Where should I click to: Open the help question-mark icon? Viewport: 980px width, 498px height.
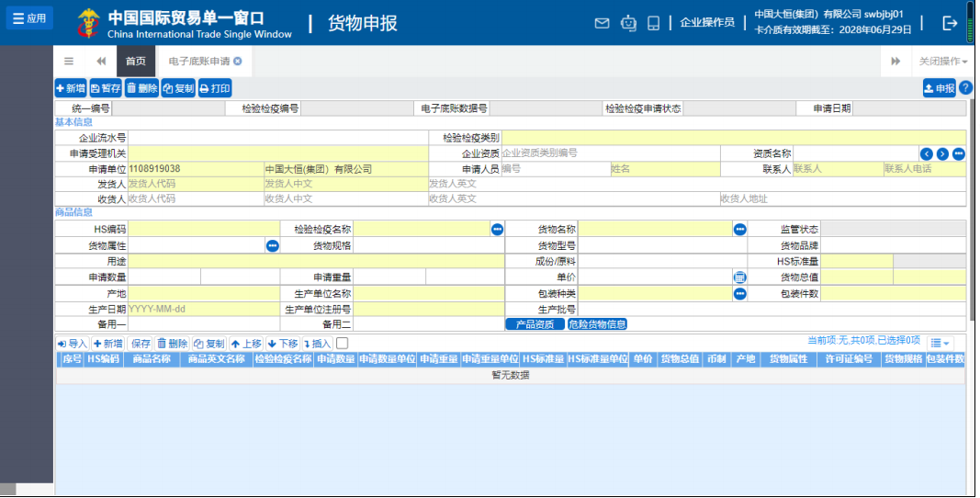pyautogui.click(x=965, y=88)
